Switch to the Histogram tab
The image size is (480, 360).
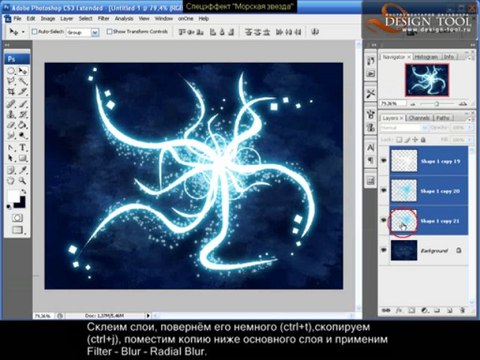[x=426, y=57]
